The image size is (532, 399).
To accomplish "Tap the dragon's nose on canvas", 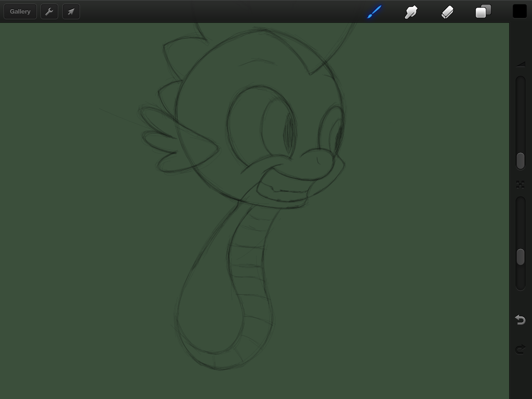I will 317,160.
